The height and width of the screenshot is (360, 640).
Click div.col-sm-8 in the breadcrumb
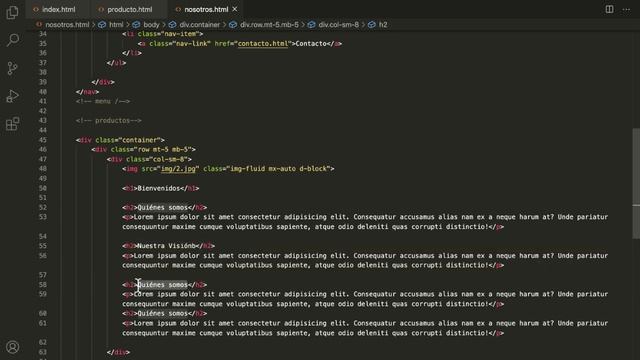click(x=338, y=24)
